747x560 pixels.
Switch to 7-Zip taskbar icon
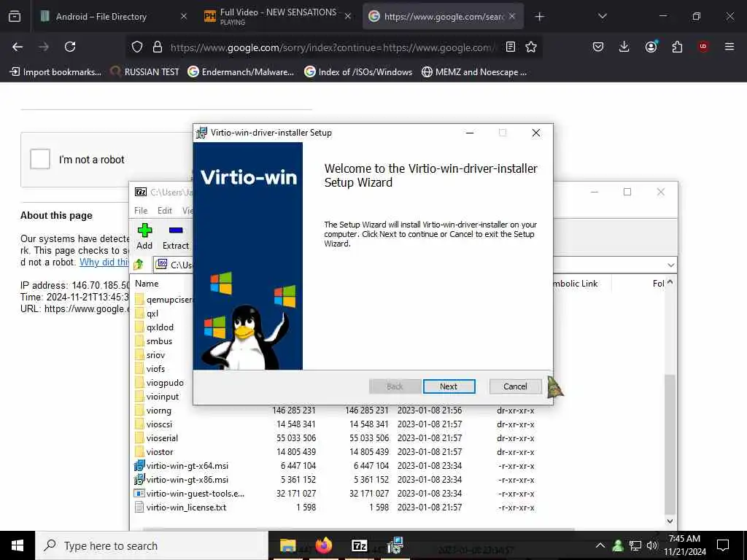(359, 545)
